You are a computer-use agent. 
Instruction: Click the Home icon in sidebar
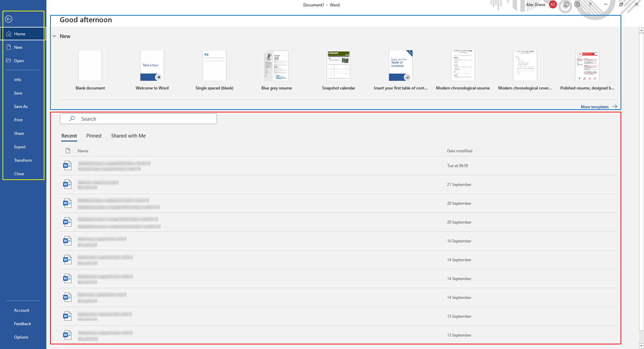coord(9,34)
